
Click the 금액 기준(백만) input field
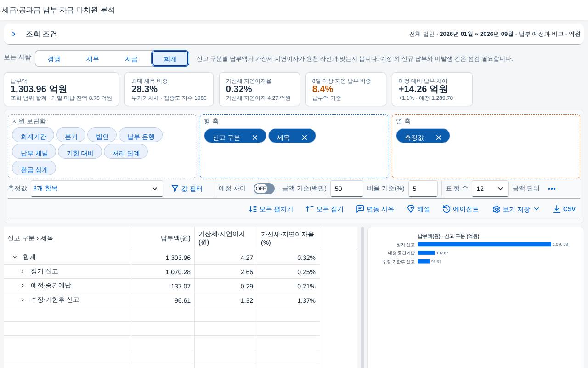(347, 189)
